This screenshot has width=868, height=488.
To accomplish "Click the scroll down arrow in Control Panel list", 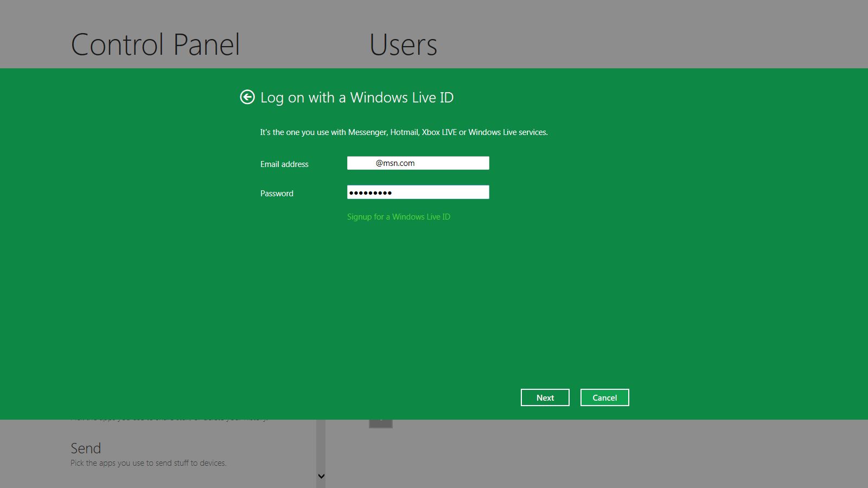I will point(321,476).
